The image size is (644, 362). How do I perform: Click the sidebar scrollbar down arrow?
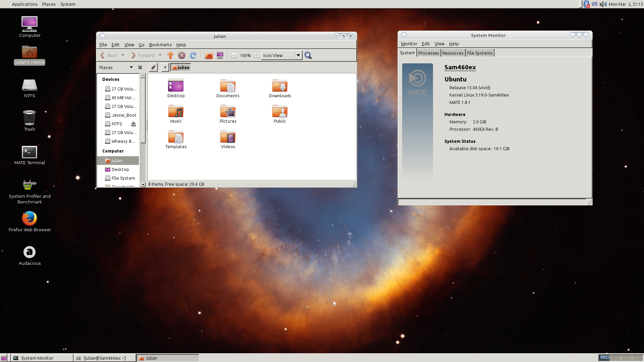coord(143,184)
